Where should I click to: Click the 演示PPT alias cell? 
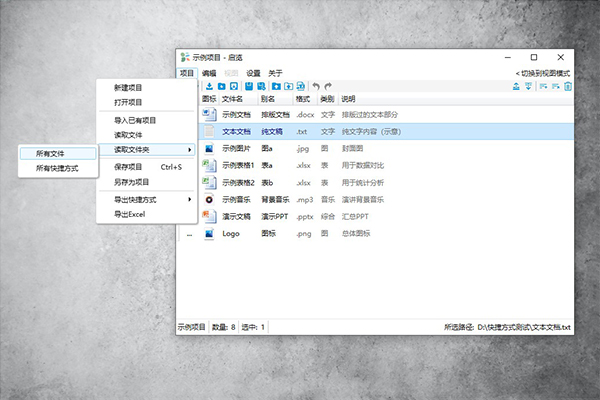[274, 216]
